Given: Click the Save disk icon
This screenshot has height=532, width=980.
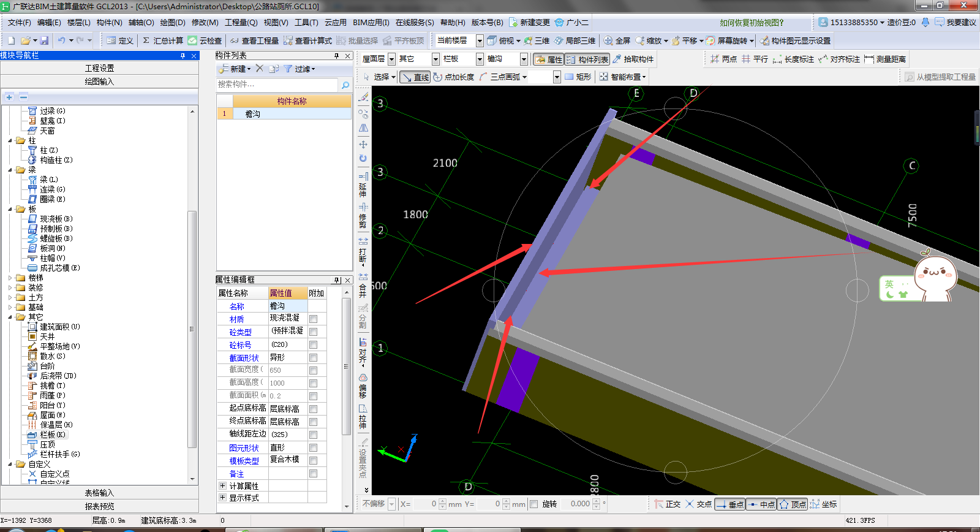Looking at the screenshot, I should [x=44, y=40].
